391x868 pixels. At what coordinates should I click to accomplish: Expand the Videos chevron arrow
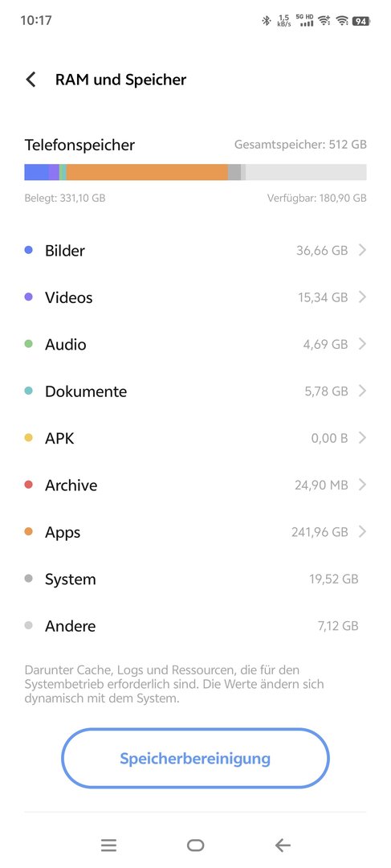[362, 297]
